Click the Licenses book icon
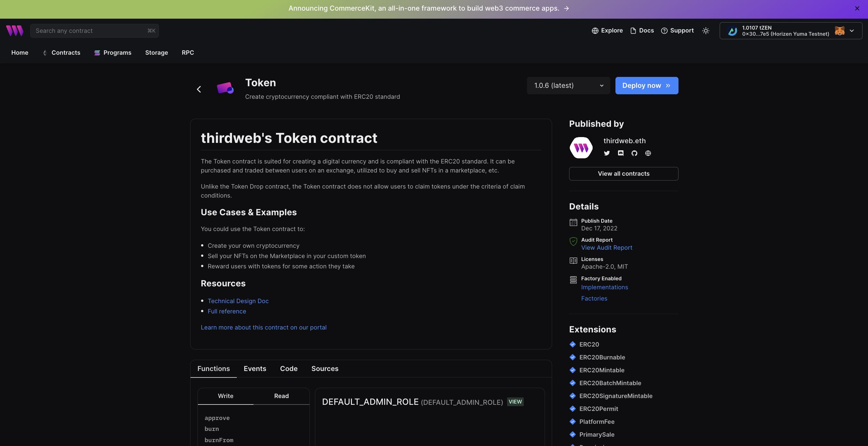This screenshot has width=868, height=446. click(573, 261)
